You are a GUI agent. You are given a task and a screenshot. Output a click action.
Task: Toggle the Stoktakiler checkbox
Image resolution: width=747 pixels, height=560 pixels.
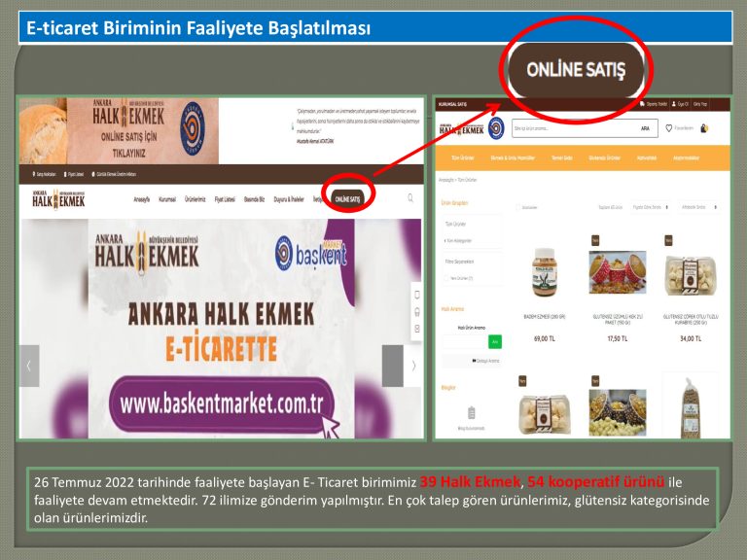[517, 207]
